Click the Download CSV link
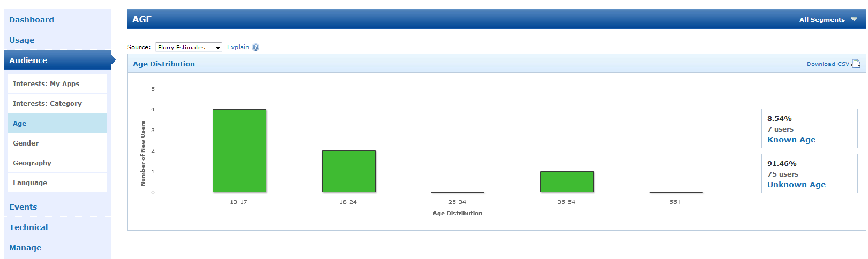Screen dimensions: 868x259 828,64
